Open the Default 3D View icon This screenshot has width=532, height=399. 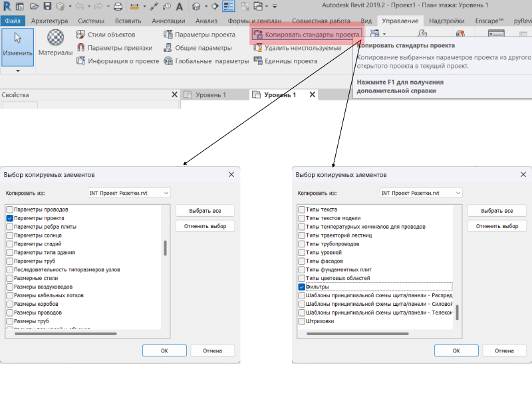click(x=196, y=6)
